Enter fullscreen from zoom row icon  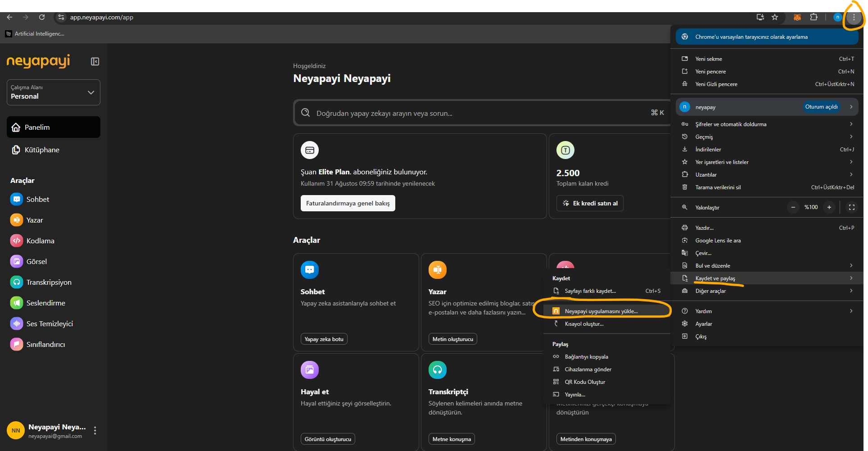tap(852, 207)
